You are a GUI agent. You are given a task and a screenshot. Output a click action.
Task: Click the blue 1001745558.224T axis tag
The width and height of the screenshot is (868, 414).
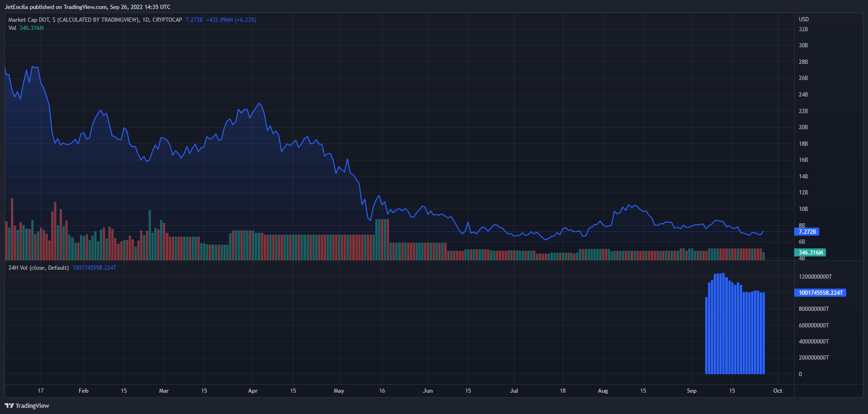click(x=820, y=293)
